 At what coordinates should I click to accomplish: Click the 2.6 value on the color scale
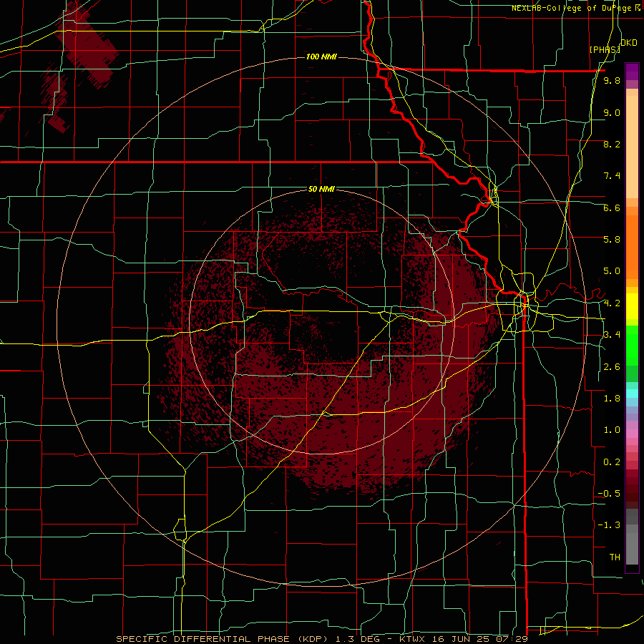[x=612, y=367]
